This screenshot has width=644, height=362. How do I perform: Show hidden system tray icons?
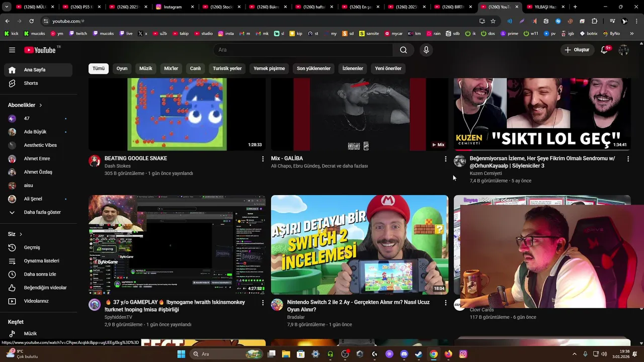tap(575, 354)
